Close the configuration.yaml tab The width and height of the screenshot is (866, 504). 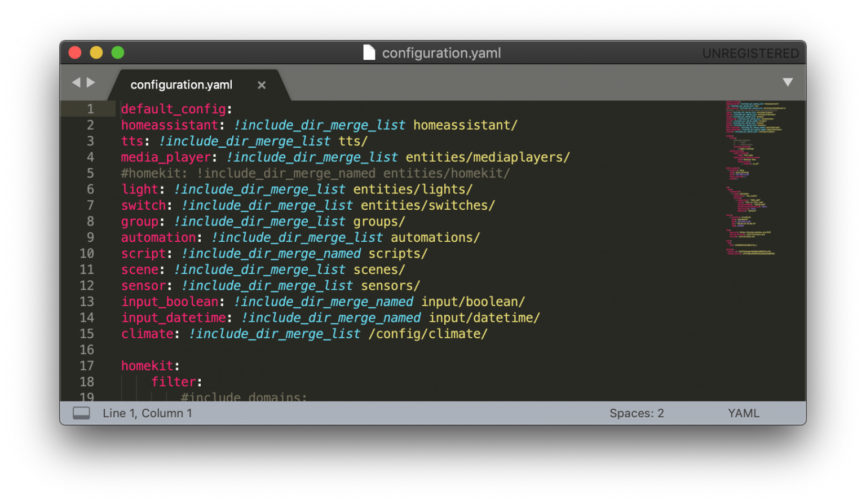point(262,85)
